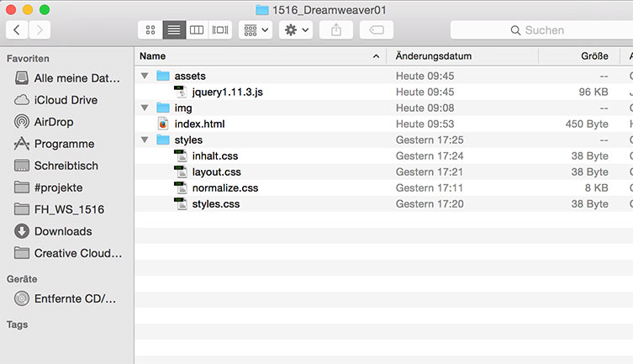Switch to icon view in toolbar

point(150,29)
